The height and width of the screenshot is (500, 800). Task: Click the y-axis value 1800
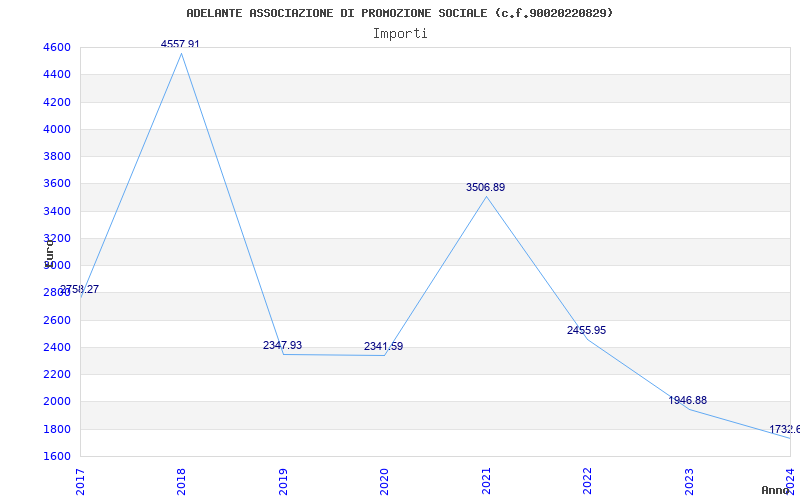click(x=57, y=429)
